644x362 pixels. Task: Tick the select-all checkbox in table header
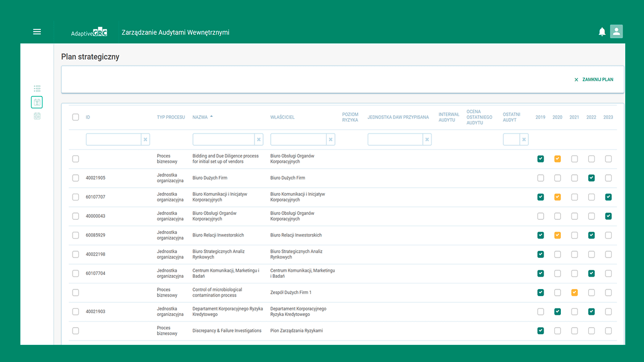[76, 117]
